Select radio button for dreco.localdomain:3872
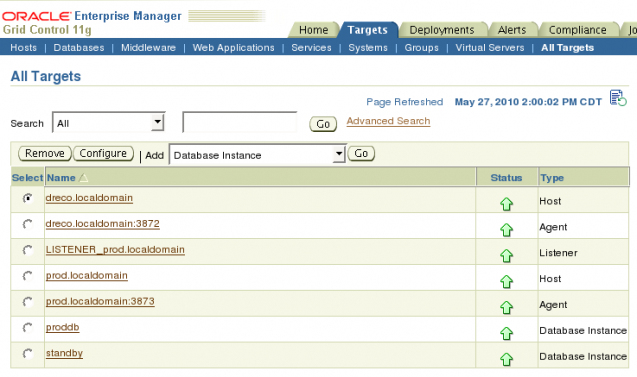Image resolution: width=637 pixels, height=377 pixels. (x=27, y=224)
